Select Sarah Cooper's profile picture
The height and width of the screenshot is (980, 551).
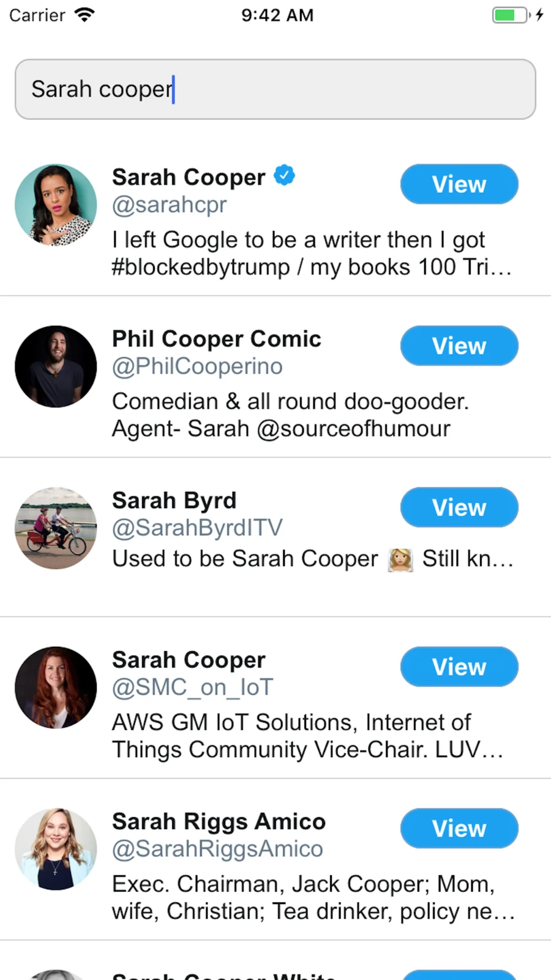55,205
